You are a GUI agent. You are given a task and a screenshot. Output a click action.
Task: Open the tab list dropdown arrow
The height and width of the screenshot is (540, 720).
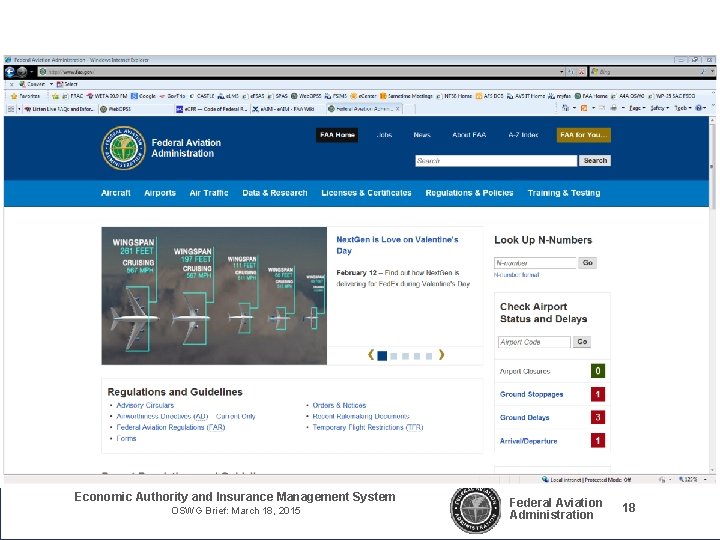point(19,109)
